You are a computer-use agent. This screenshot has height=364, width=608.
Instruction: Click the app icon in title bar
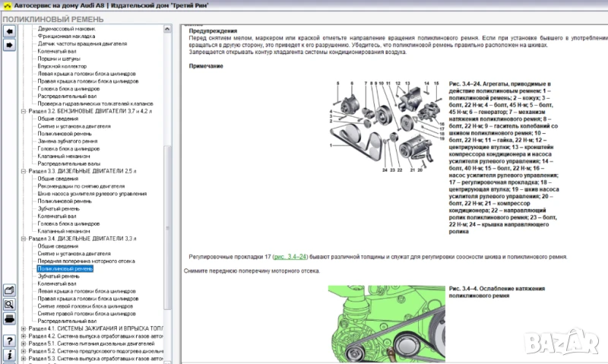7,6
